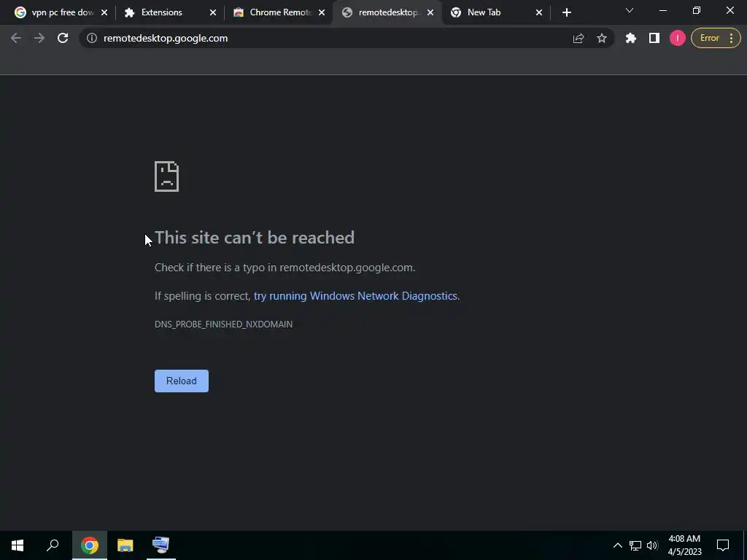Image resolution: width=747 pixels, height=560 pixels.
Task: Close the Chrome Remote Desktop tab
Action: point(322,12)
